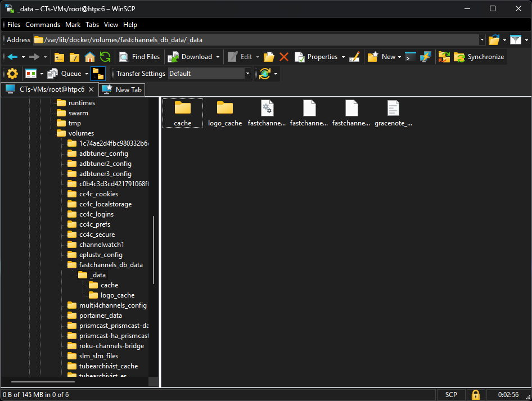The width and height of the screenshot is (532, 401).
Task: Open the address bar history dropdown arrow
Action: (x=482, y=40)
